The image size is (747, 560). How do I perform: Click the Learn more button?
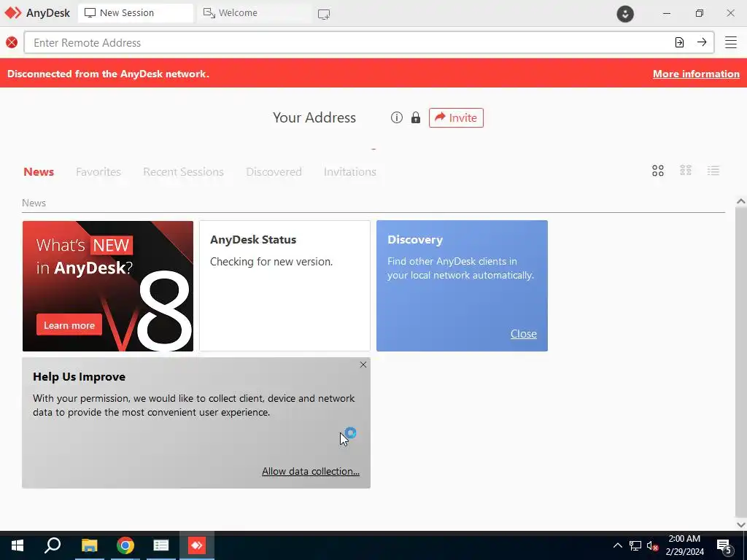point(69,324)
